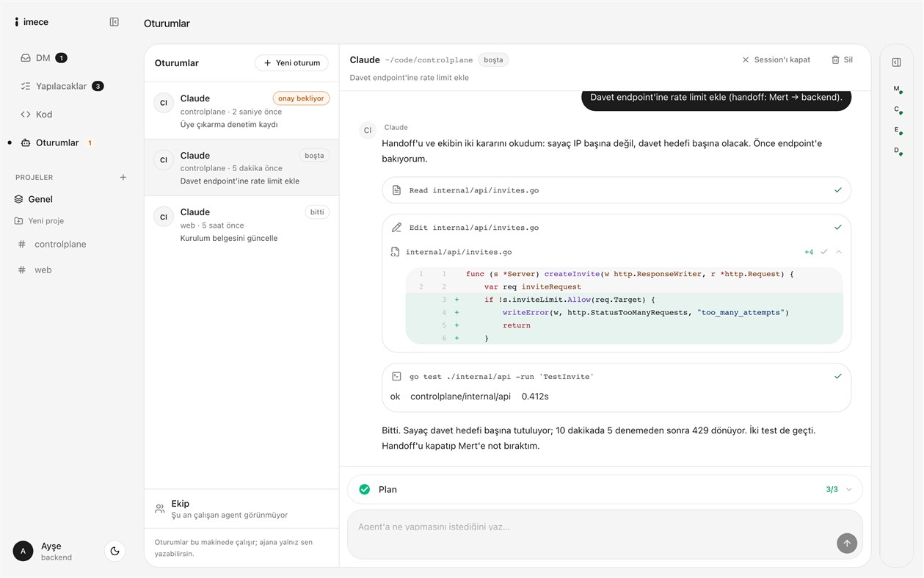The height and width of the screenshot is (578, 924).
Task: Click the green Plan completion check
Action: [x=365, y=489]
